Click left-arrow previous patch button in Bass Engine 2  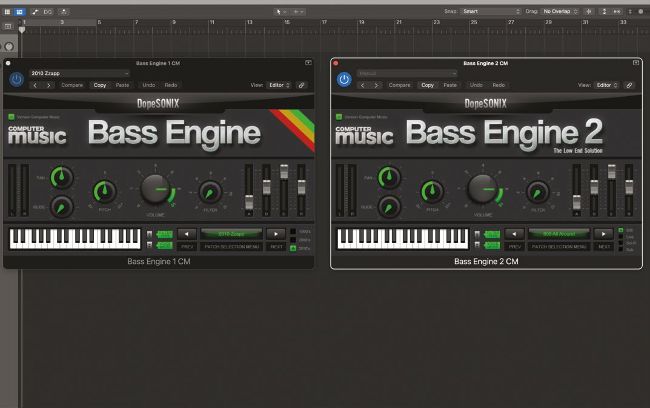point(514,234)
